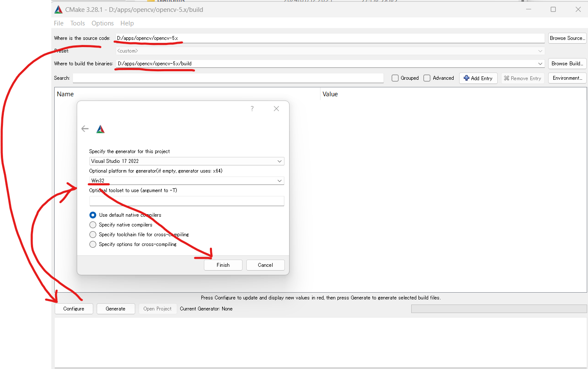This screenshot has width=588, height=369.
Task: Click the back arrow in generator dialog
Action: point(85,129)
